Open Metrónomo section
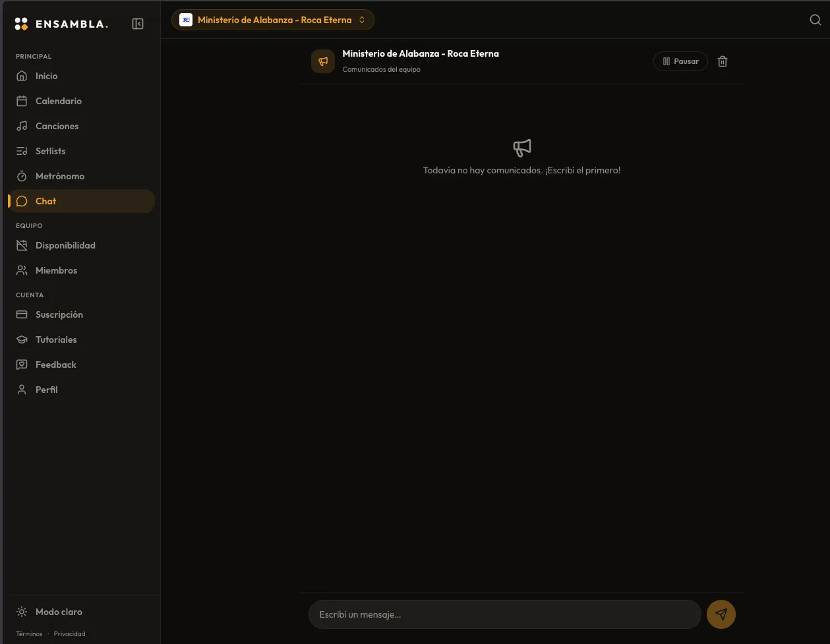The height and width of the screenshot is (644, 830). [81, 176]
